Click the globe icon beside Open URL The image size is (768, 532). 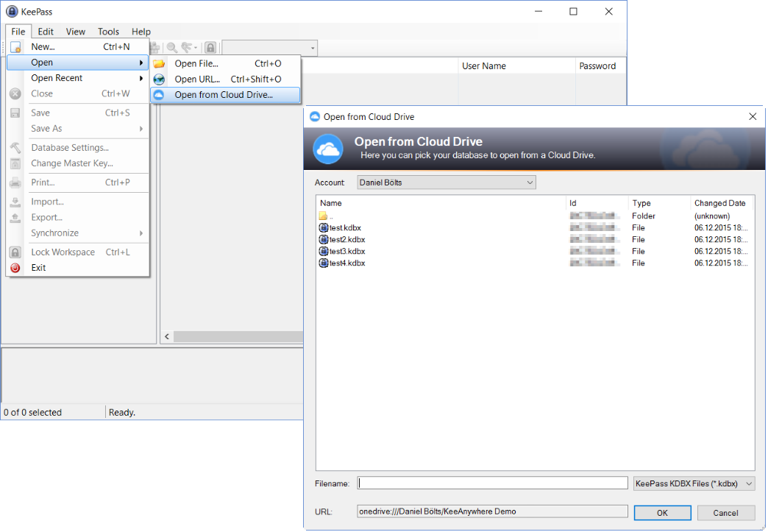[x=159, y=79]
